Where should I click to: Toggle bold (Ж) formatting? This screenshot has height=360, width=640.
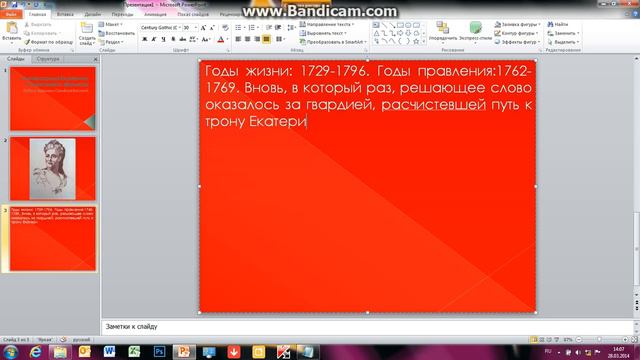click(144, 39)
